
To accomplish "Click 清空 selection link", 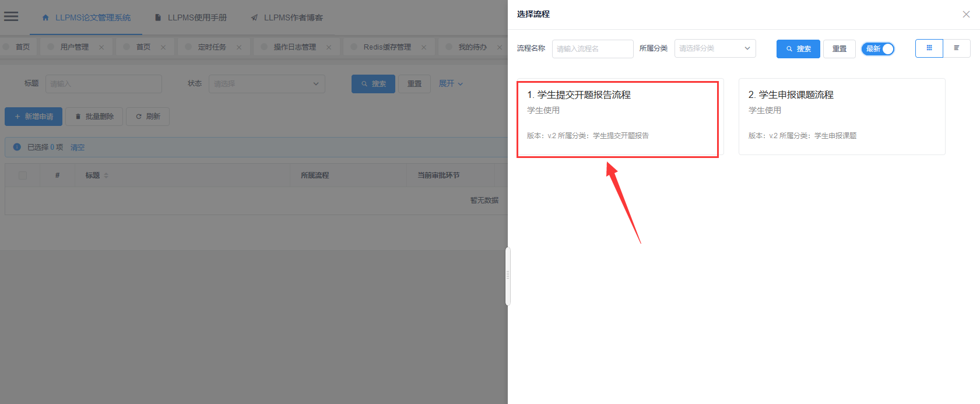I will 78,147.
